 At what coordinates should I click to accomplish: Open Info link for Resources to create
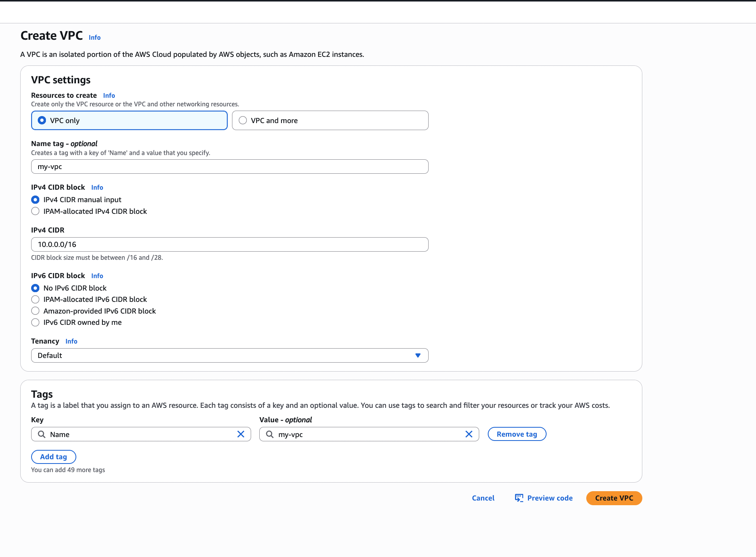109,95
